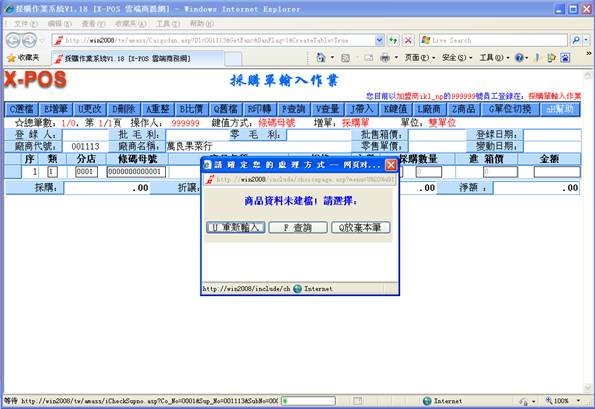Click the Help question mark icon
Screen dimensions: 595x409
tap(519, 58)
